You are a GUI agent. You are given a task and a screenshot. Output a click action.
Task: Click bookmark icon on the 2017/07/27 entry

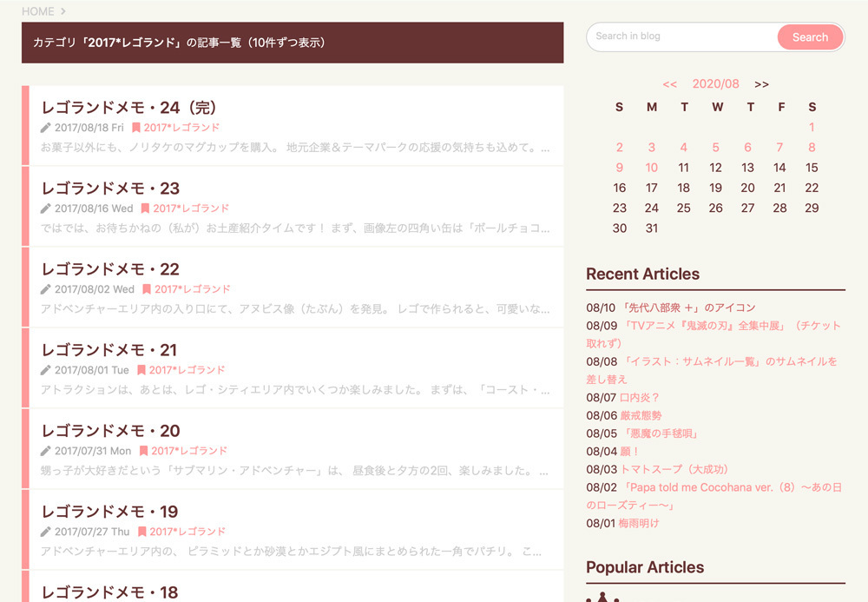(141, 533)
